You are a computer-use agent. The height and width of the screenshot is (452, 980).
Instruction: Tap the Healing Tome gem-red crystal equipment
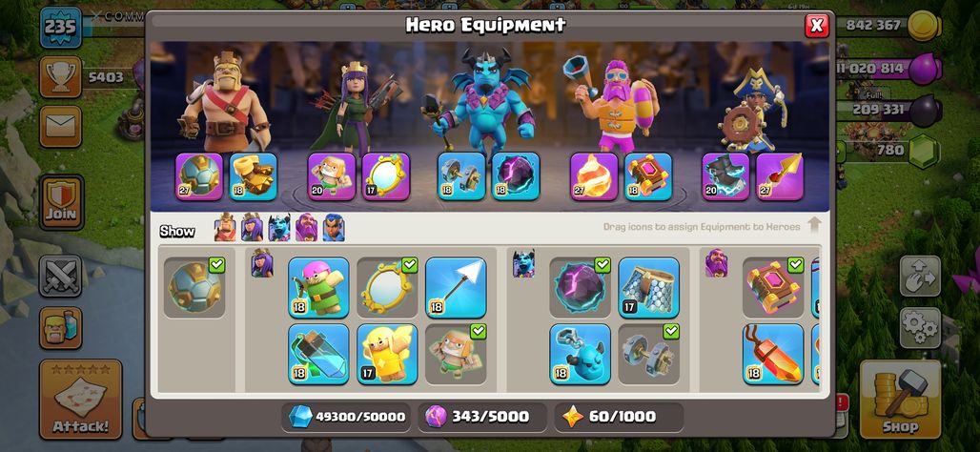(x=773, y=354)
